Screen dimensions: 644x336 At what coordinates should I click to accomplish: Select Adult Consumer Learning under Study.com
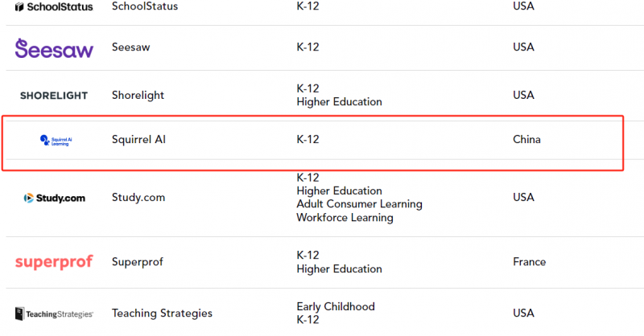(359, 204)
